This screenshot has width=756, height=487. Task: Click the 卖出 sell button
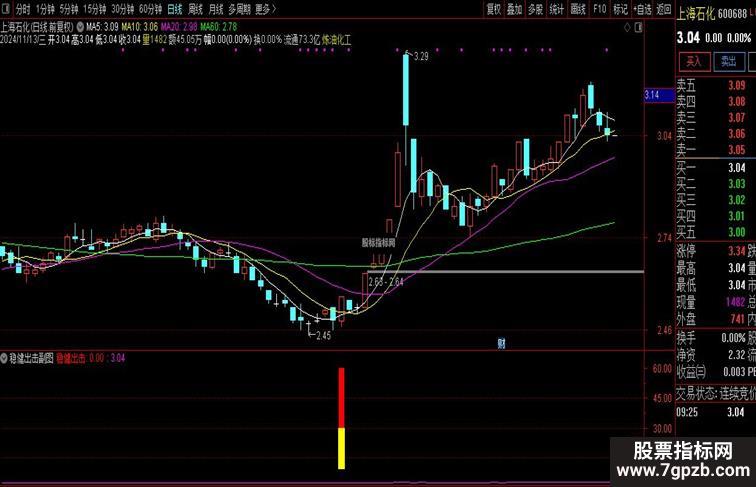point(729,61)
